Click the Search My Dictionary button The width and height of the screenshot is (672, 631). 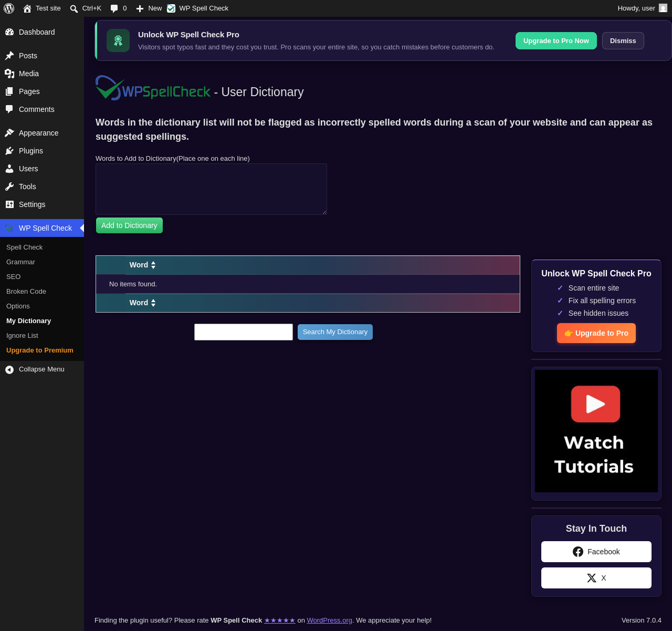pos(335,332)
